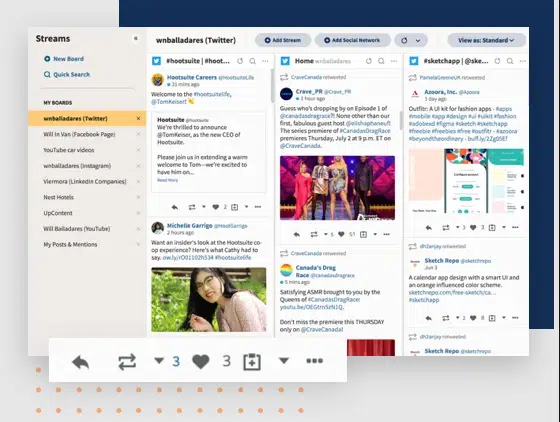Open the Azoora, Inc. profile link
The width and height of the screenshot is (560, 422).
pos(440,92)
